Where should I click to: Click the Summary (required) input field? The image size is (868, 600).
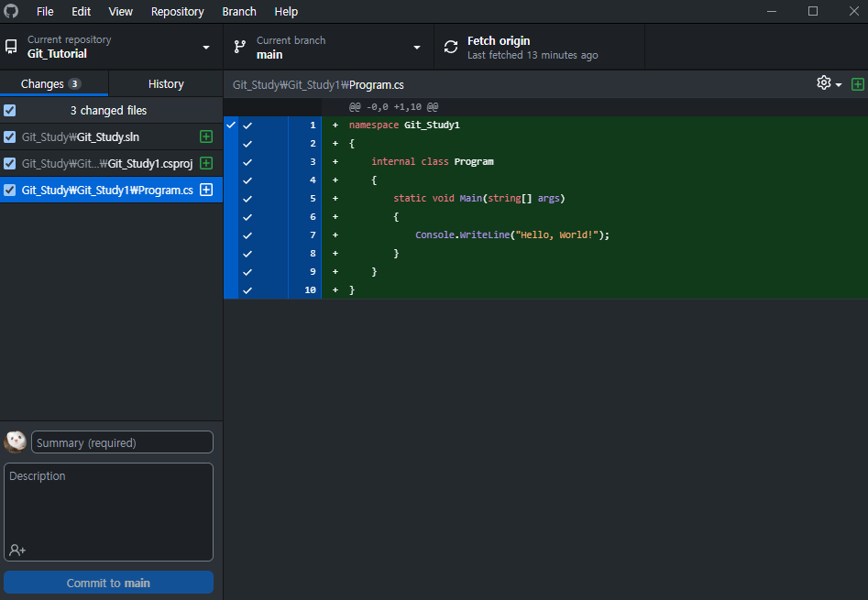[122, 442]
